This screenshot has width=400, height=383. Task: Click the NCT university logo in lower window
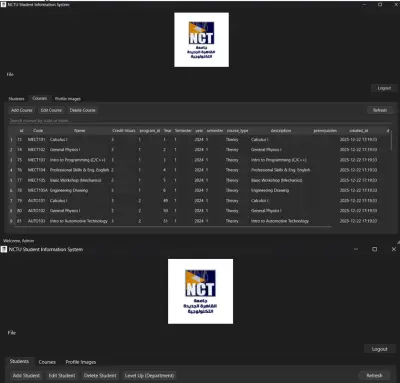(x=200, y=291)
